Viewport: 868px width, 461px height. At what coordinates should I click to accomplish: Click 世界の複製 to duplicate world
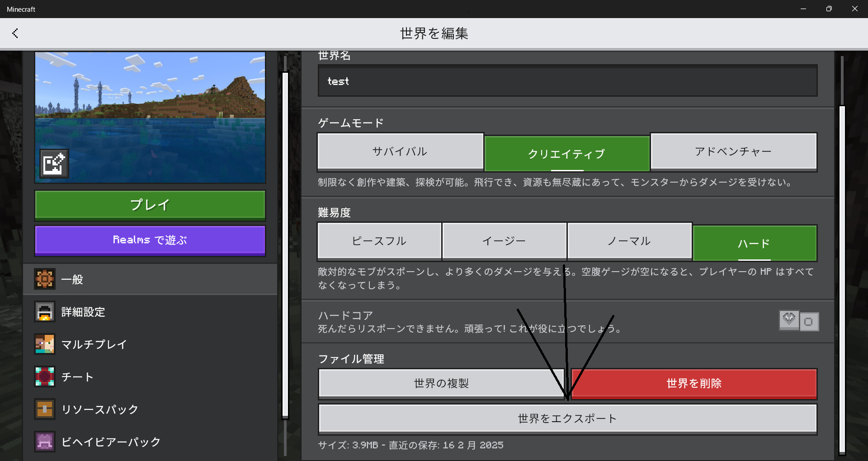[442, 383]
